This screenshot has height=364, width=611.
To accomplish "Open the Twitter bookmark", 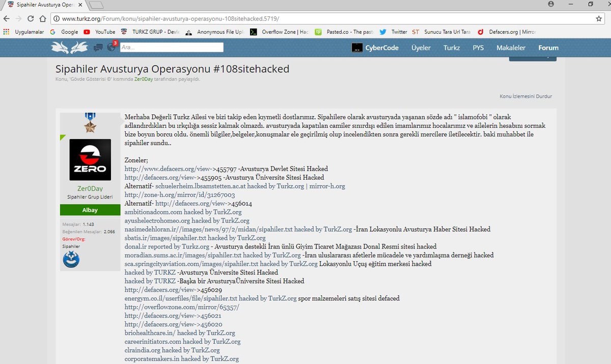I will coord(393,32).
